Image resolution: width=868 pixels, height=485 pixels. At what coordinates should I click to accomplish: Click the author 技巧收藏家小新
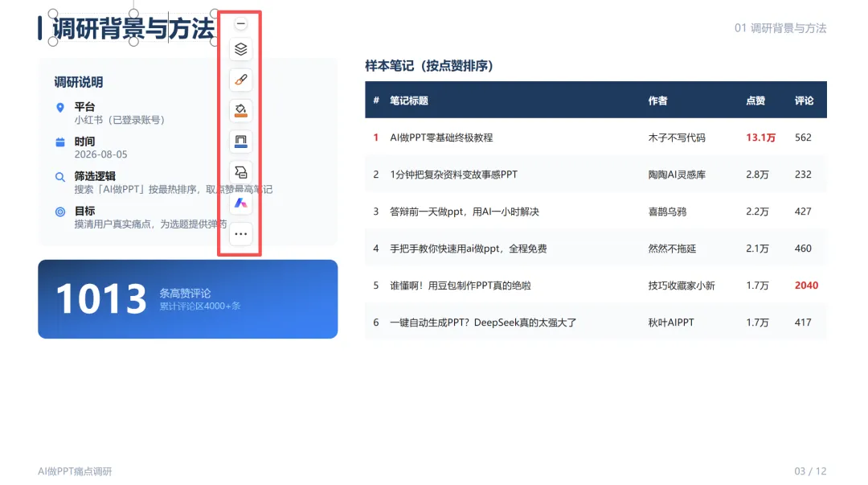(x=682, y=286)
